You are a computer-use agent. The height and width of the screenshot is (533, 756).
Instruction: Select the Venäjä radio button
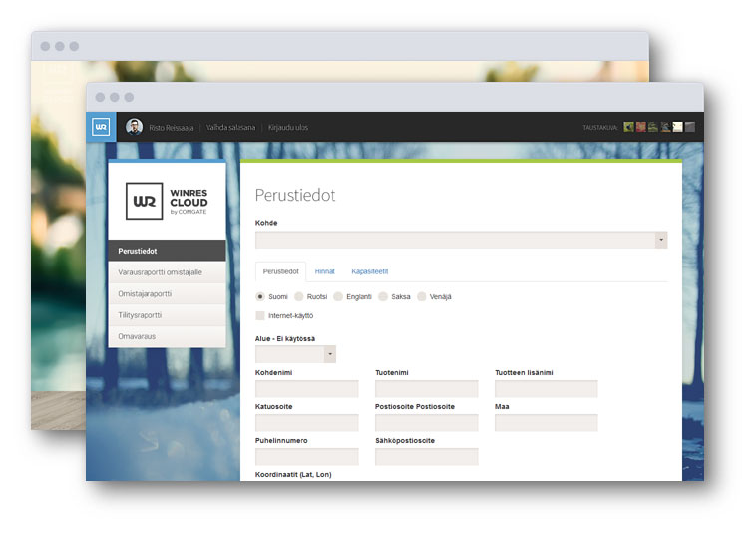(x=422, y=296)
